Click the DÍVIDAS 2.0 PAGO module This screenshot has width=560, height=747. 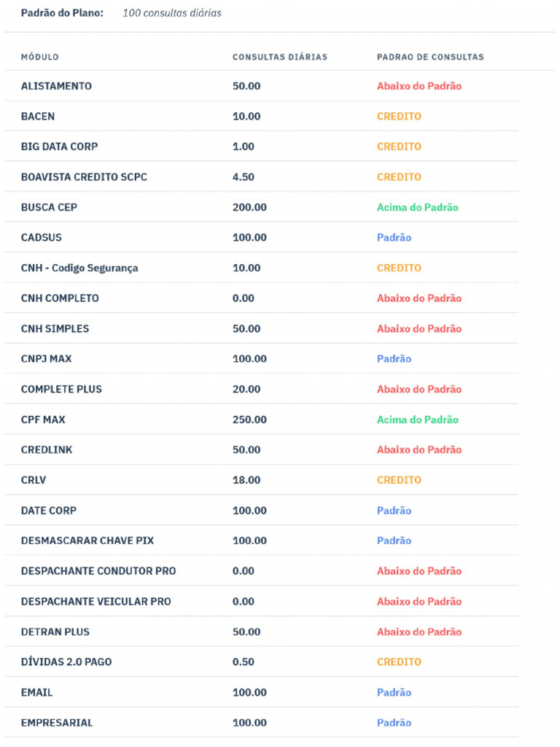pyautogui.click(x=66, y=662)
